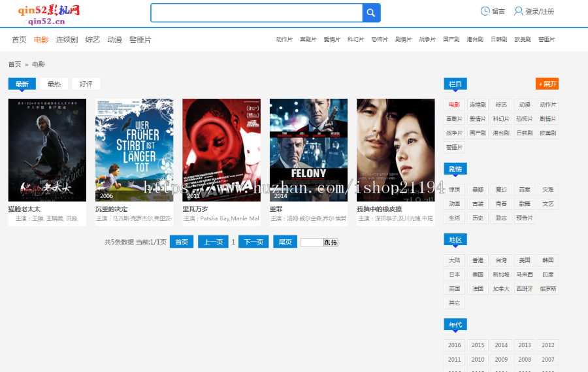Screen dimensions: 588x372
Task: Focus the page number input box
Action: point(312,243)
